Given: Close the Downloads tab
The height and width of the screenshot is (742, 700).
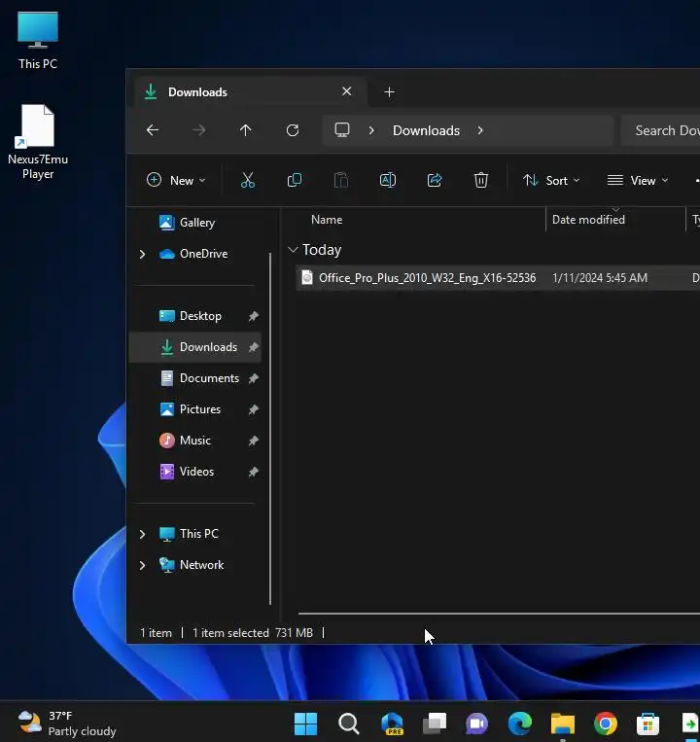Looking at the screenshot, I should point(347,90).
